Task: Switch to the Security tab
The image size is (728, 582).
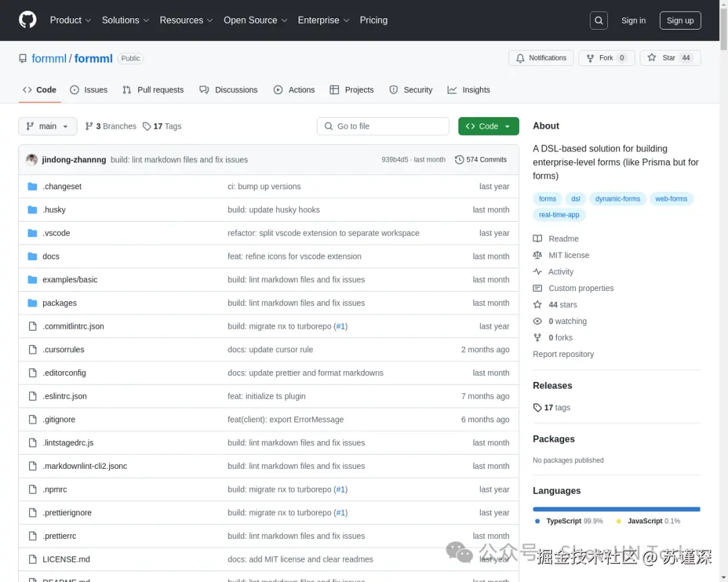Action: click(x=411, y=90)
